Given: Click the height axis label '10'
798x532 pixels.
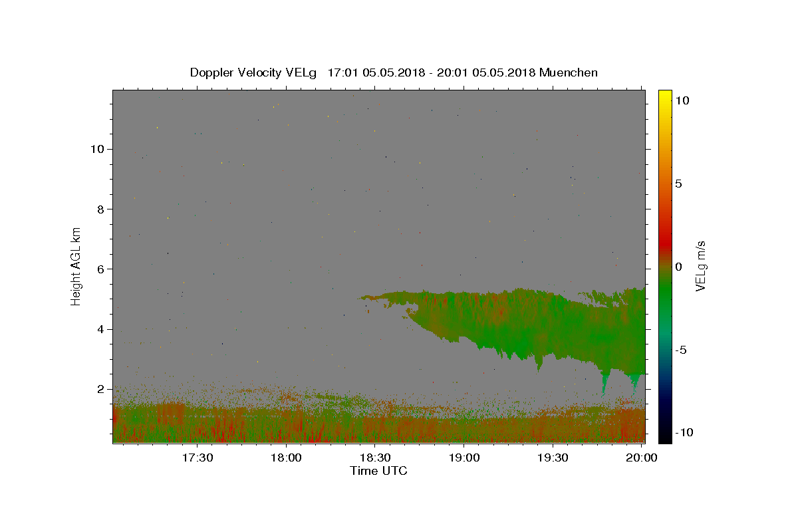Looking at the screenshot, I should tap(97, 149).
